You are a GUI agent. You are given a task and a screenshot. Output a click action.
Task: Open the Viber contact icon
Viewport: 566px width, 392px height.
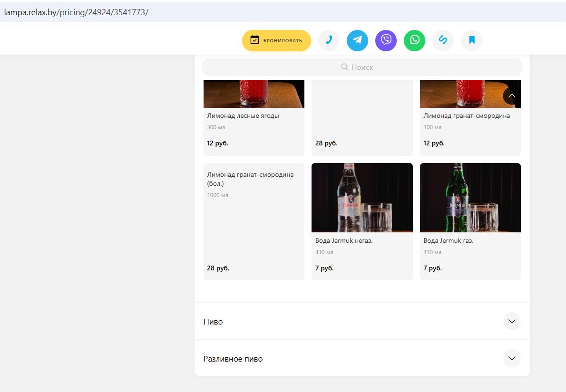(386, 40)
